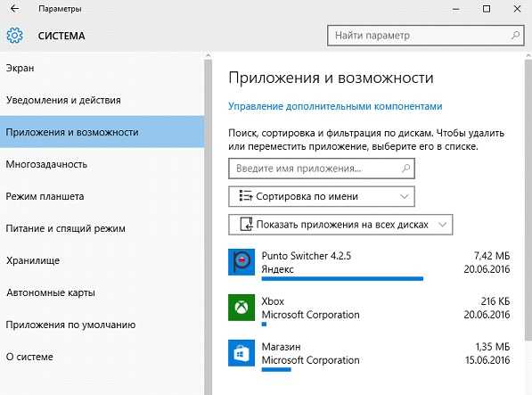The image size is (532, 395).
Task: Click search icon in app name field
Action: coord(405,168)
